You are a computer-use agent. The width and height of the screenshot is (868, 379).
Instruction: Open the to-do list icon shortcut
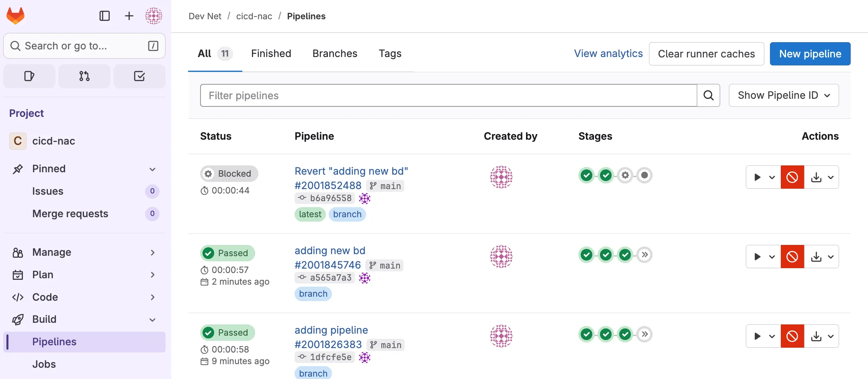click(139, 76)
